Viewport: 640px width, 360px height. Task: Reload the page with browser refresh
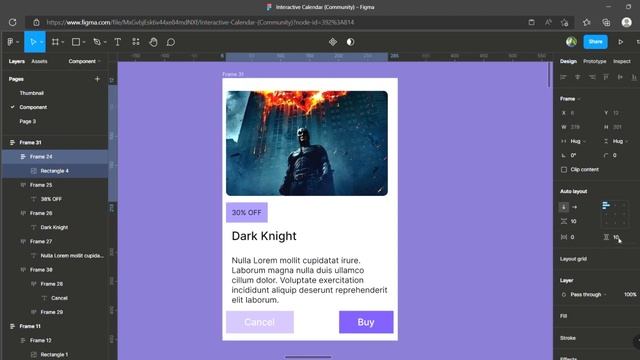click(x=13, y=22)
